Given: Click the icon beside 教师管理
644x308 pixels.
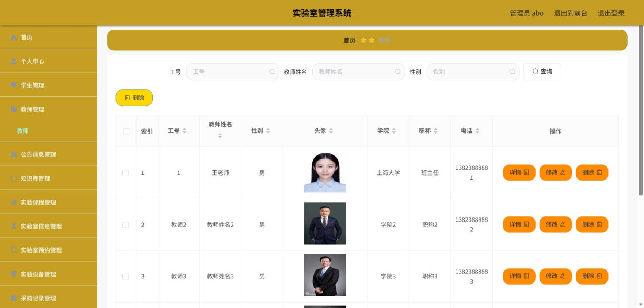Looking at the screenshot, I should 14,109.
